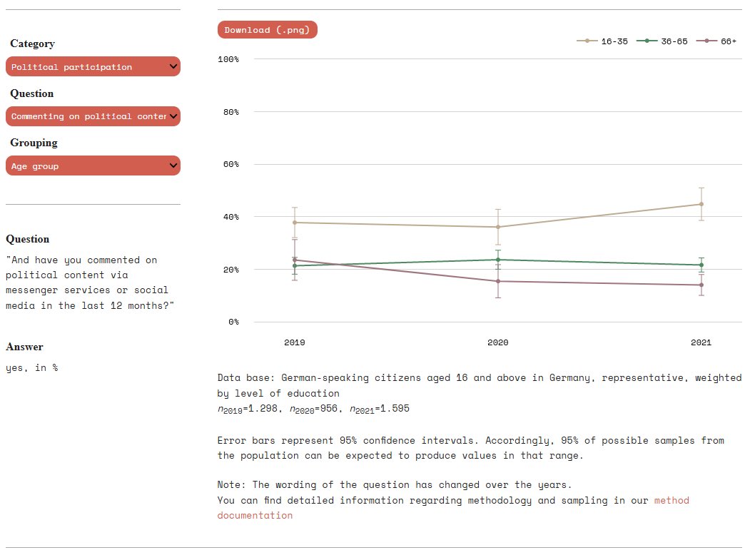Image resolution: width=750 pixels, height=560 pixels.
Task: Toggle the 16-35 legend series
Action: point(602,41)
